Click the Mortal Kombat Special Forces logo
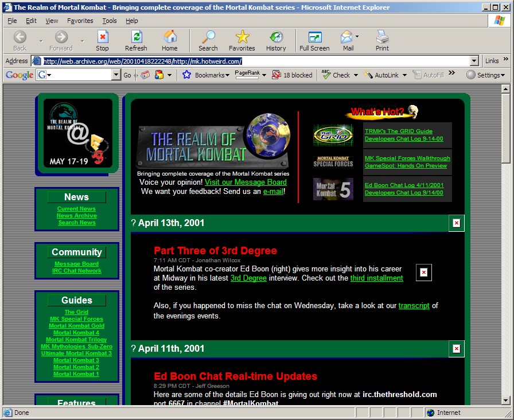The width and height of the screenshot is (514, 420). (333, 162)
